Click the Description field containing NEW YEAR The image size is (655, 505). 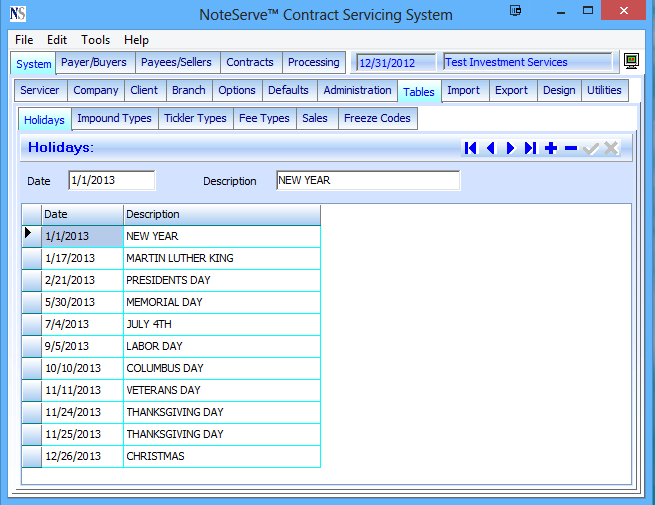point(367,181)
